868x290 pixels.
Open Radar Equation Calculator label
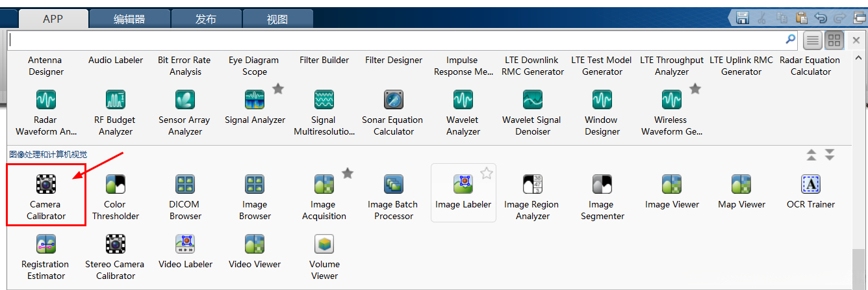coord(810,66)
